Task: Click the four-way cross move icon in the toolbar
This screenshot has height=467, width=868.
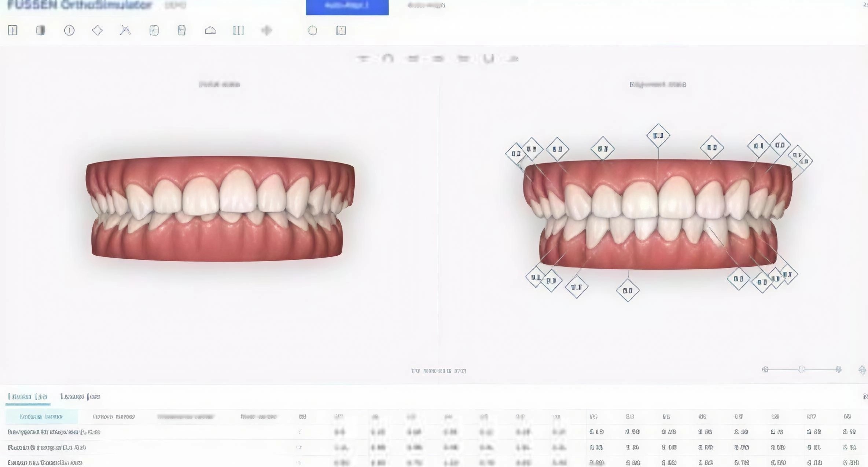Action: (267, 30)
